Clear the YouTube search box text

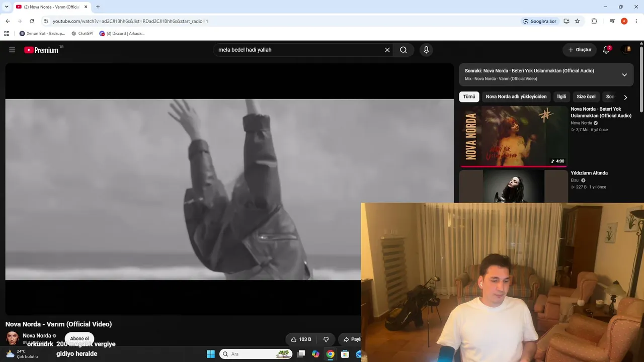pyautogui.click(x=387, y=50)
